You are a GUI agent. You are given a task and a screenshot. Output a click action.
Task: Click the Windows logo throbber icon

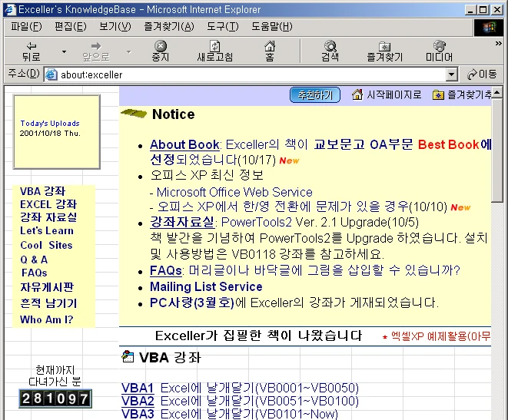(489, 27)
